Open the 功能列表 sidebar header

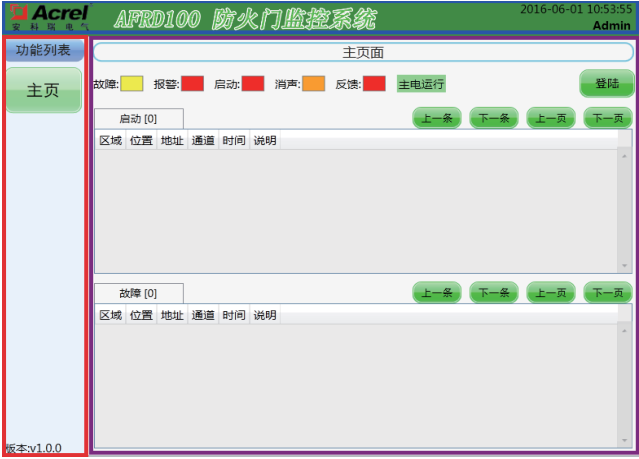(43, 50)
